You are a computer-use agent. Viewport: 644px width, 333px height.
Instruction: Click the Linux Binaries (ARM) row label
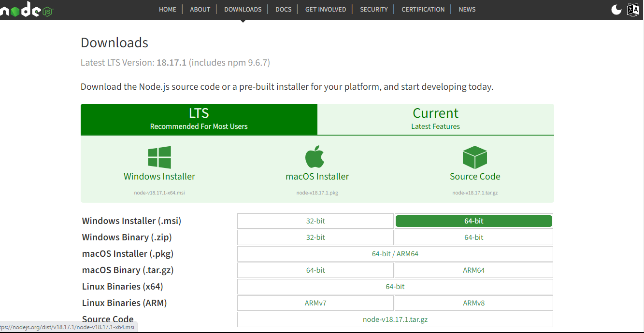[125, 303]
